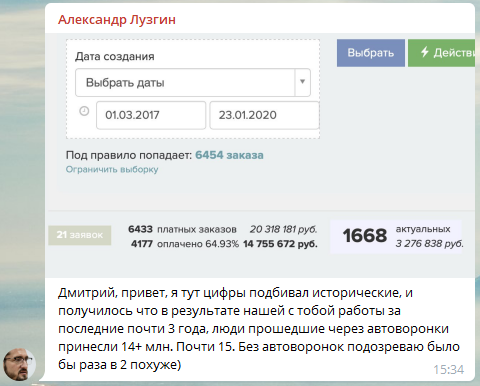Select the 1668 актуальных block
Screen dimensions: 480x386
[396, 236]
